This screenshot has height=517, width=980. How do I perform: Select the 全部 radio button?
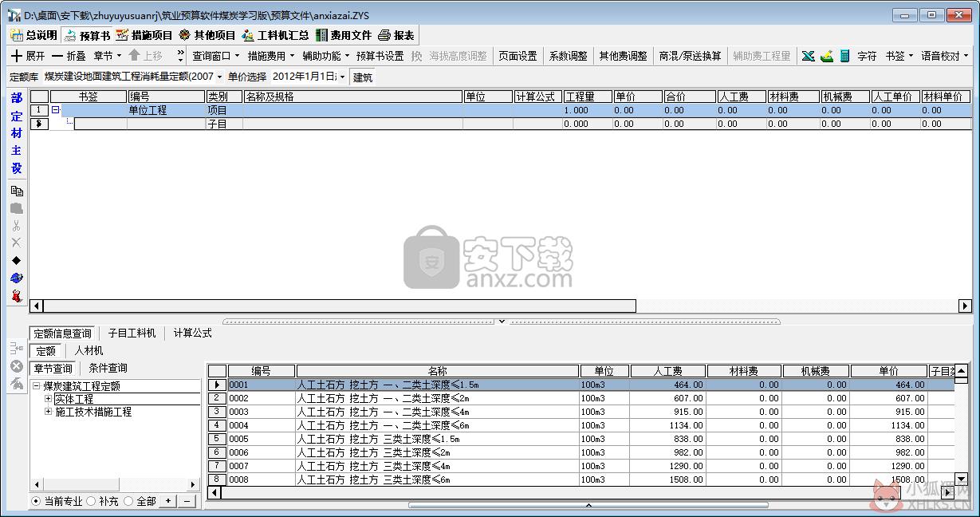coord(128,501)
